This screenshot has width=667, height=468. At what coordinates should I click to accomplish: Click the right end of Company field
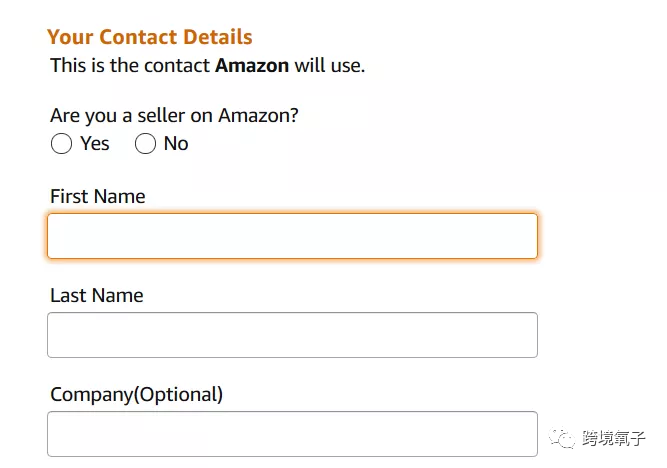point(528,434)
